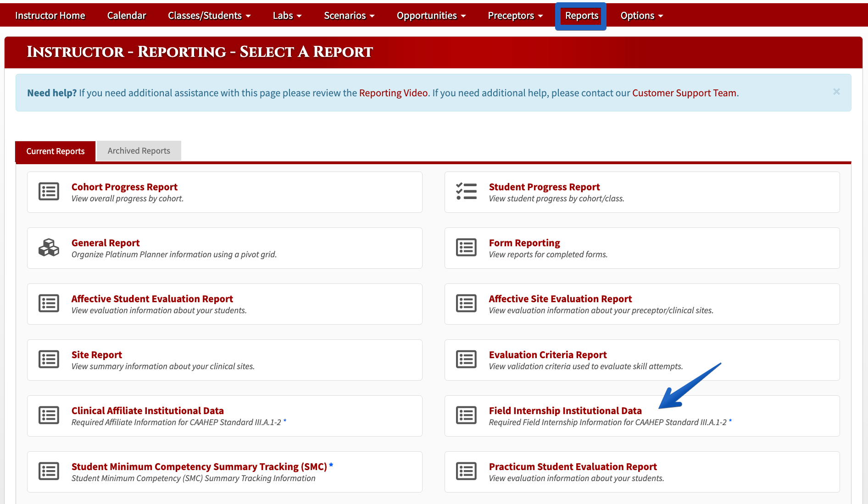Switch to the Archived Reports tab
This screenshot has height=504, width=868.
[x=139, y=151]
